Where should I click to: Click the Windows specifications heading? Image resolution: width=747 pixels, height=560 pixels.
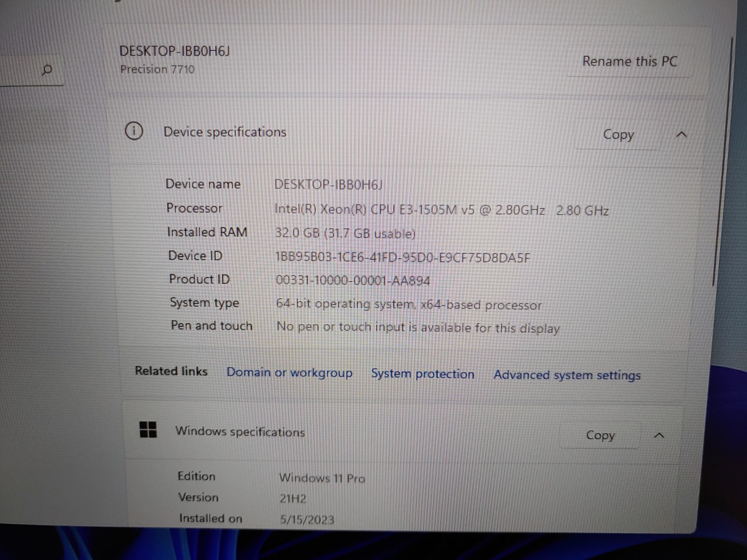(x=240, y=432)
